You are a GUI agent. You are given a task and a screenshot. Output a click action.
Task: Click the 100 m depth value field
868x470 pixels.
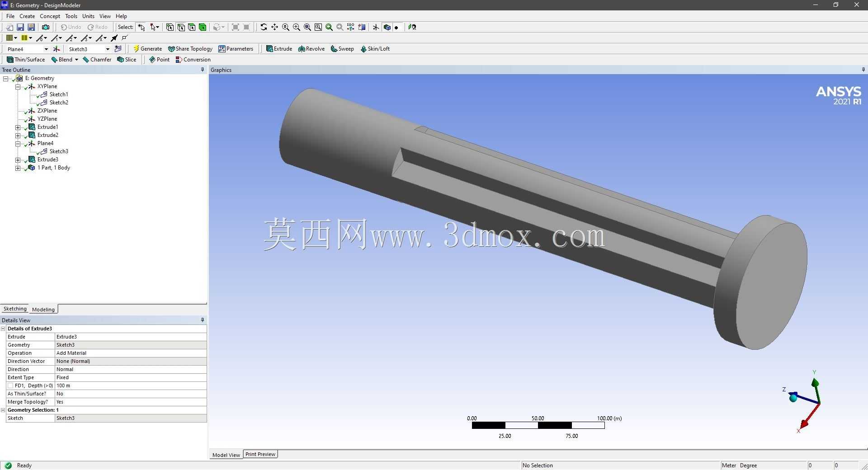pyautogui.click(x=131, y=385)
